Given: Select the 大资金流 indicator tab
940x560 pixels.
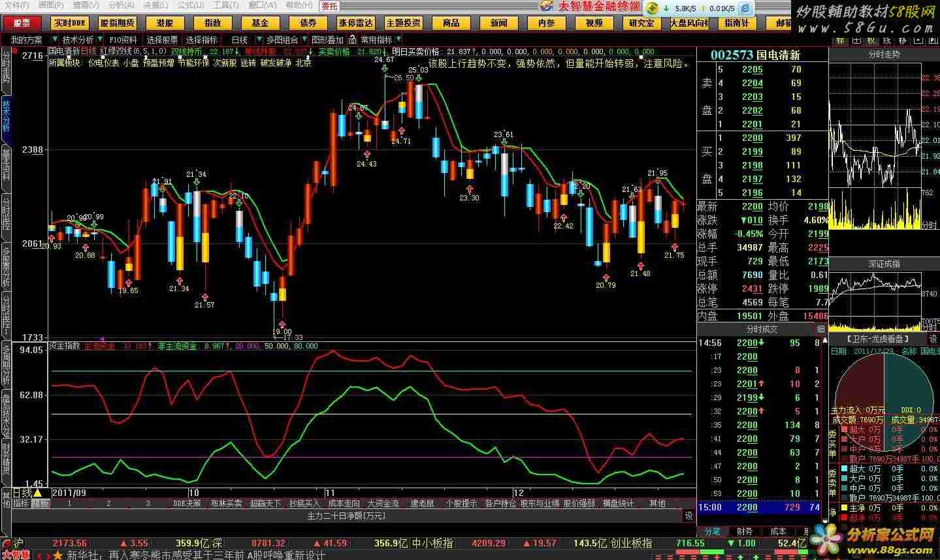Looking at the screenshot, I should (383, 503).
